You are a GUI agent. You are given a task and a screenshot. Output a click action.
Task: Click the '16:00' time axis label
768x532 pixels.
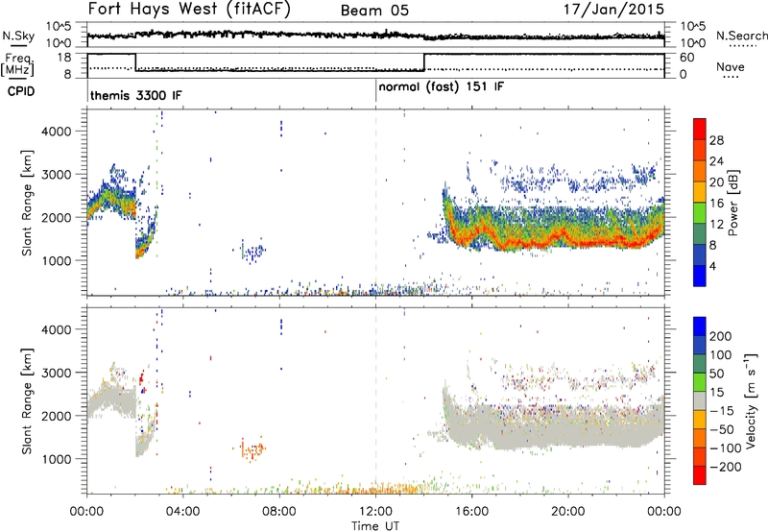pos(471,512)
